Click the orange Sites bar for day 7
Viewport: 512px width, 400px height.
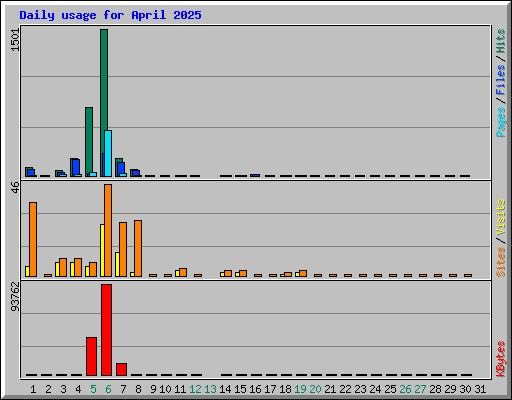(123, 249)
